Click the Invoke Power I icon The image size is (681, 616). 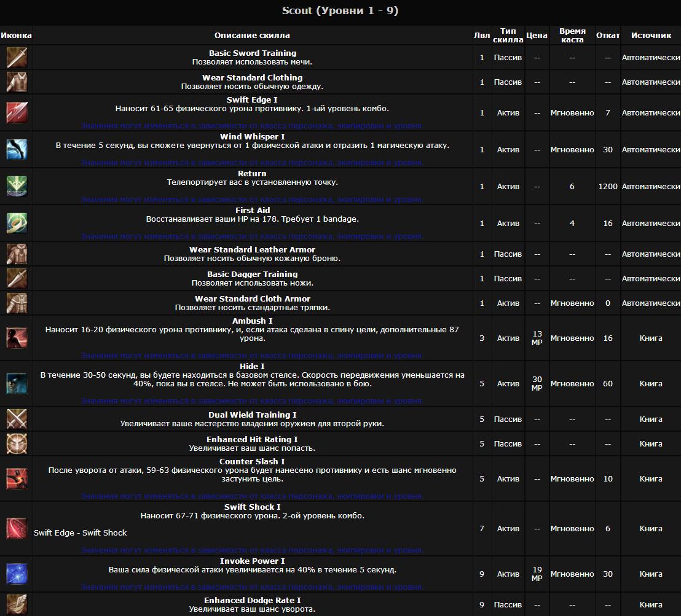[x=17, y=574]
